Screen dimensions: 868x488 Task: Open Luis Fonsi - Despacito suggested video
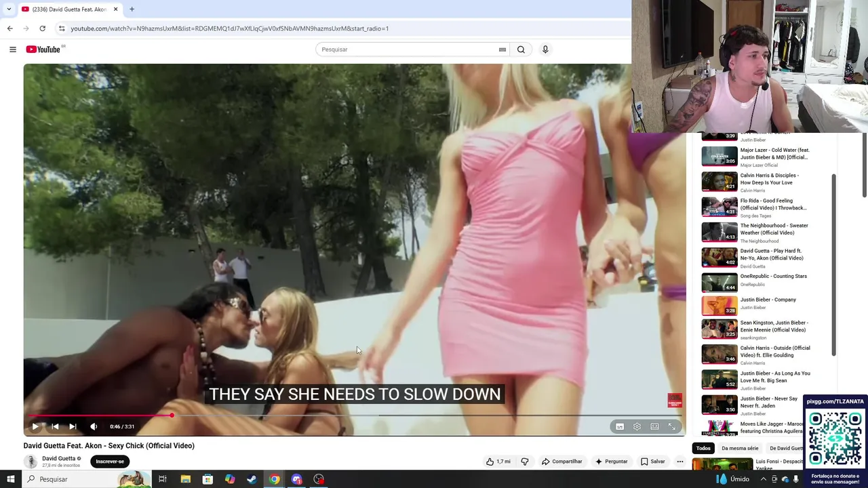pyautogui.click(x=747, y=465)
